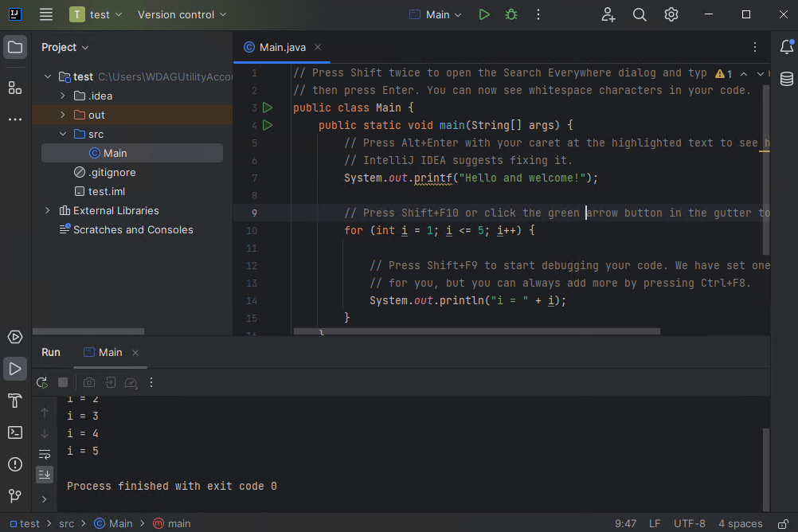Open the Version control dropdown
798x532 pixels.
[182, 14]
